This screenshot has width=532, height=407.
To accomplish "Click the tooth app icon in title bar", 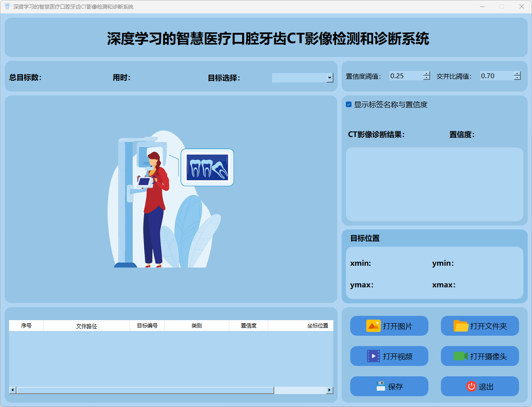I will coord(7,6).
